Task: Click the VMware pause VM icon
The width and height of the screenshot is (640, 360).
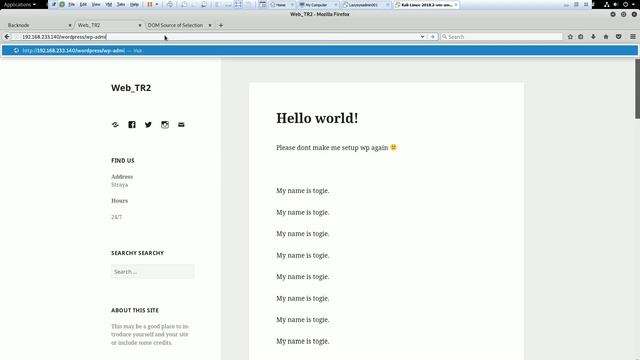Action: point(150,4)
